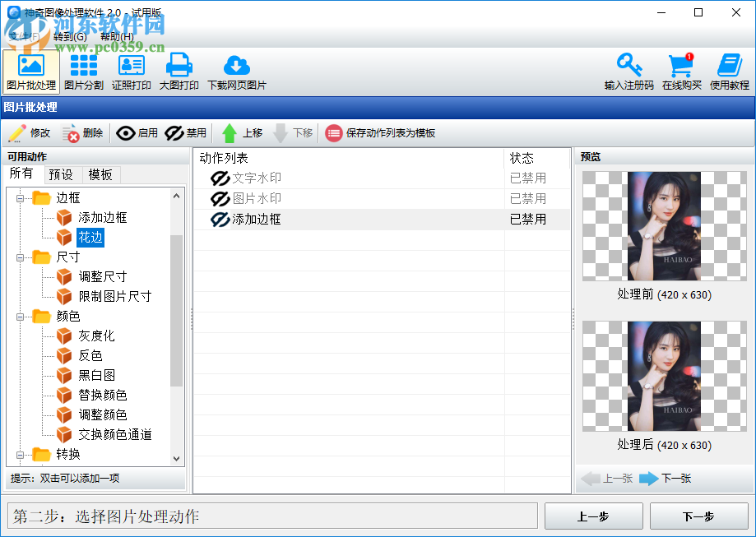This screenshot has height=537, width=756.
Task: Click the 边框 folder icon
Action: [x=41, y=197]
